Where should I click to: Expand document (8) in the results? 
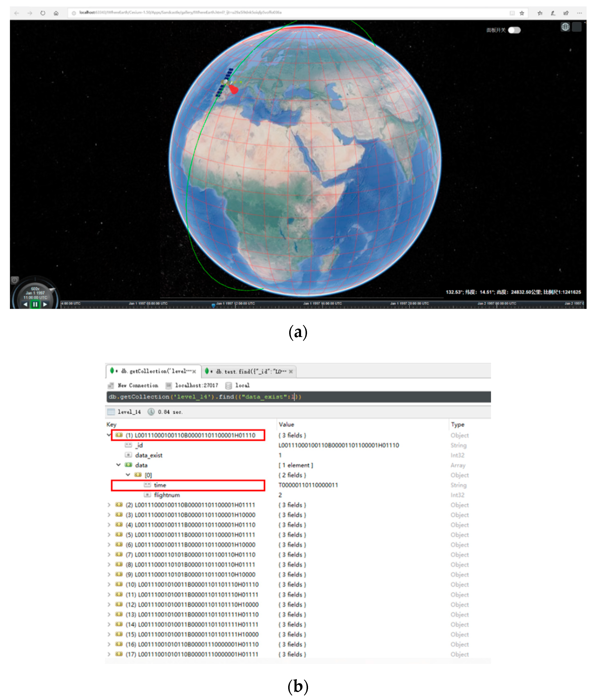pyautogui.click(x=109, y=564)
